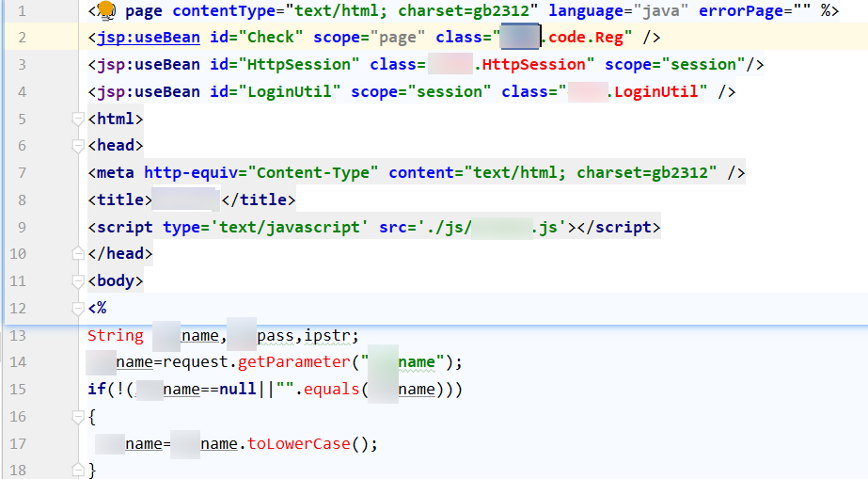This screenshot has height=479, width=868.
Task: Collapse the brace block fold marker on line 16
Action: click(77, 417)
